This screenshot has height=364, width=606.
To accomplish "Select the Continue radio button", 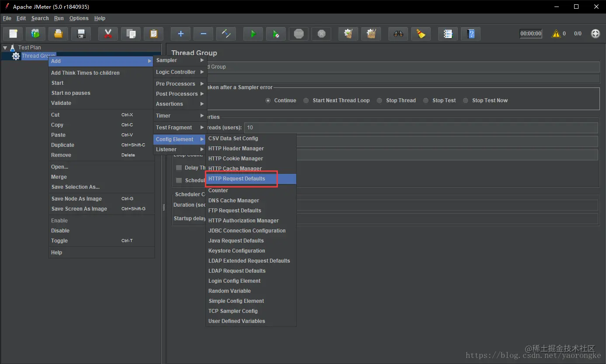I will point(268,101).
